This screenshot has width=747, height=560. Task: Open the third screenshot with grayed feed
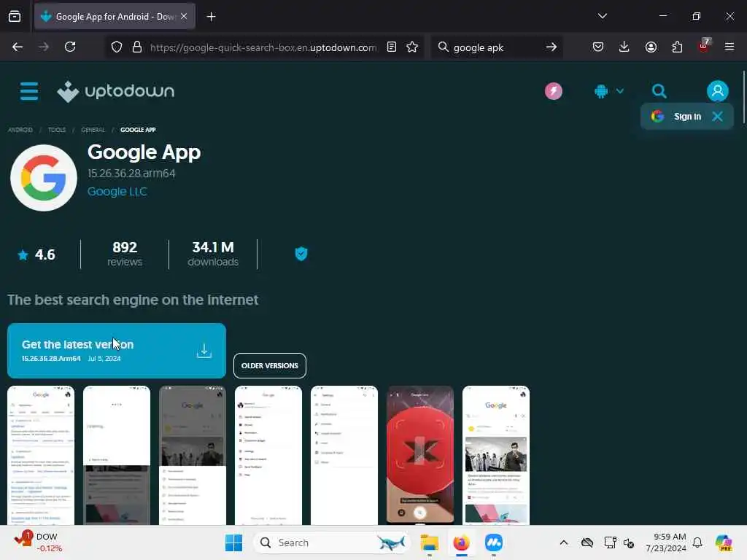[x=193, y=455]
